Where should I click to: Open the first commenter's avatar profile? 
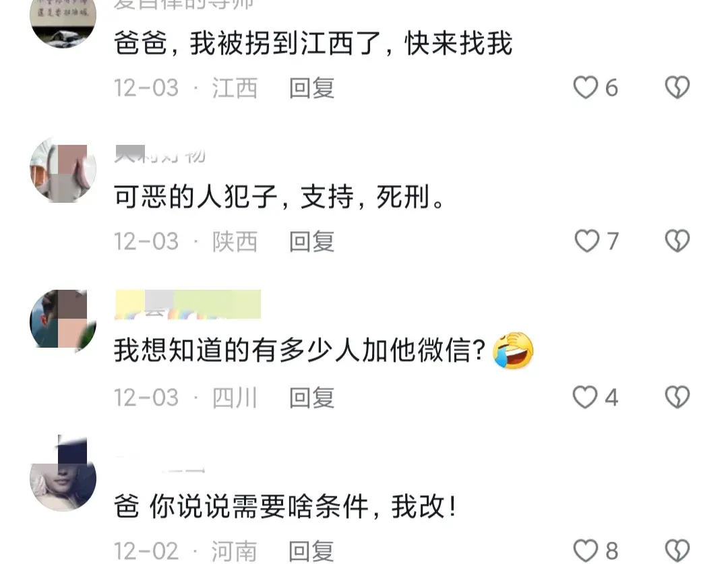(63, 19)
